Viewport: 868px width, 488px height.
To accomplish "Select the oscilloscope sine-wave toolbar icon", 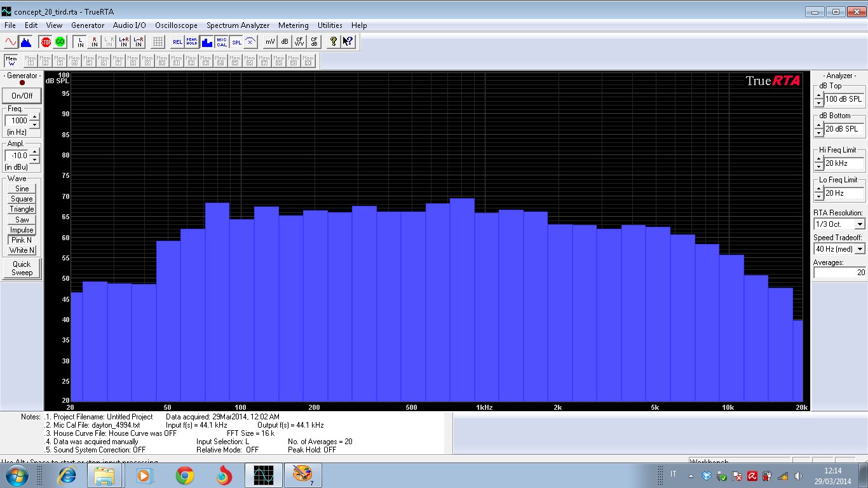I will [x=11, y=42].
